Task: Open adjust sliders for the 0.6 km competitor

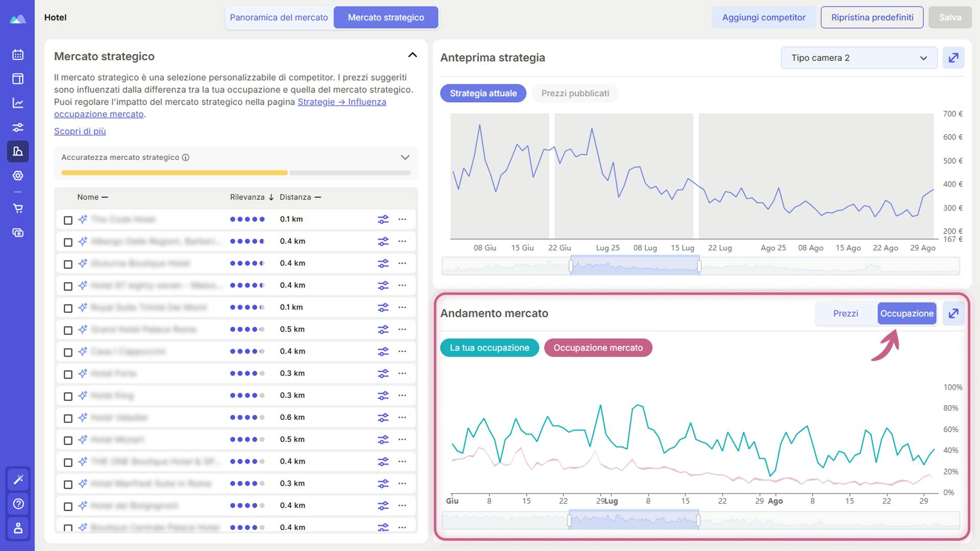Action: 383,417
